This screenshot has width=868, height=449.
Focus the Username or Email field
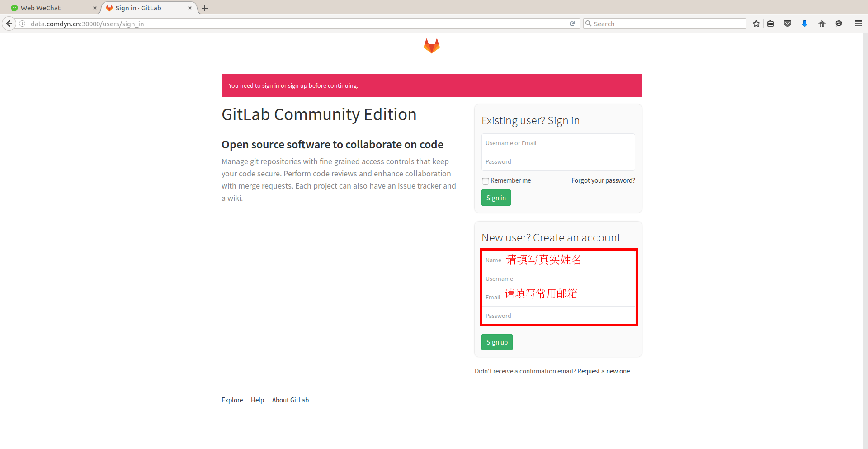(x=558, y=143)
